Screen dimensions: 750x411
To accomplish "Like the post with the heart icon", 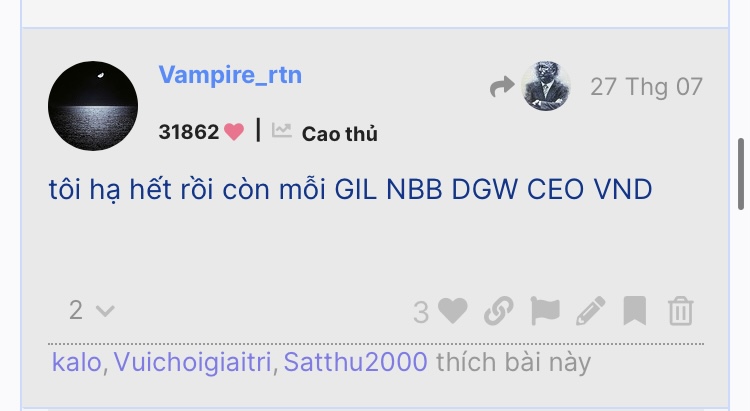I will [x=452, y=311].
